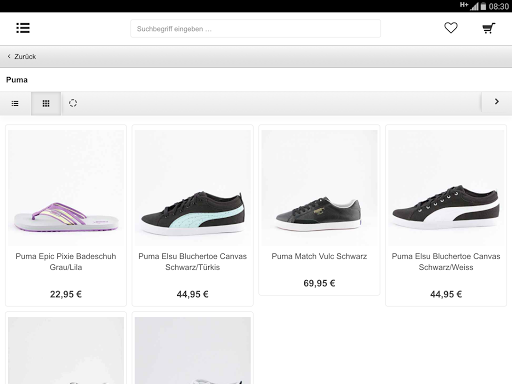
Task: Switch to list view layout
Action: click(x=15, y=104)
